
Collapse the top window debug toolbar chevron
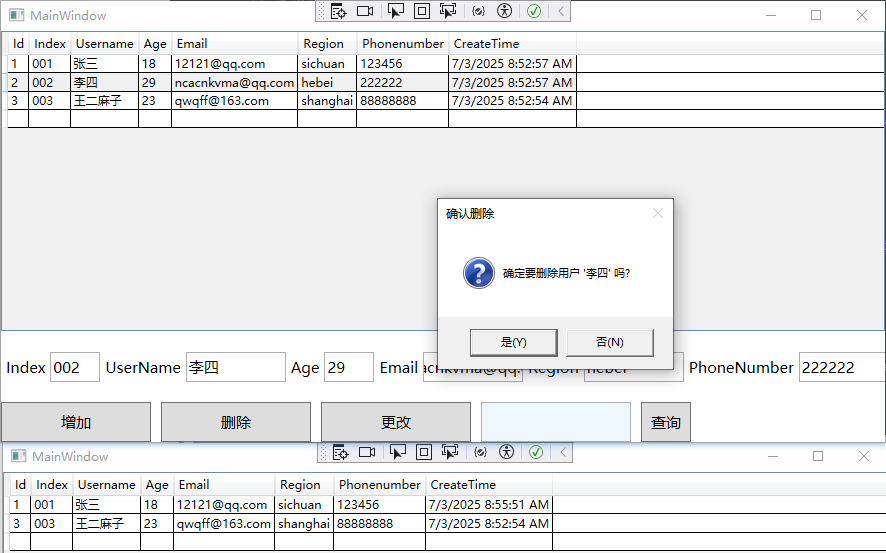561,11
